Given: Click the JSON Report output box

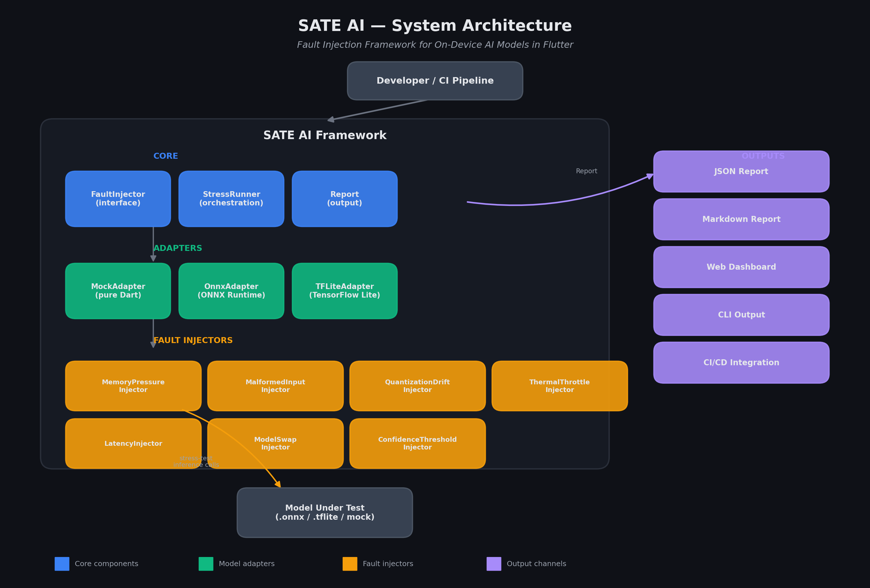Looking at the screenshot, I should (x=741, y=172).
